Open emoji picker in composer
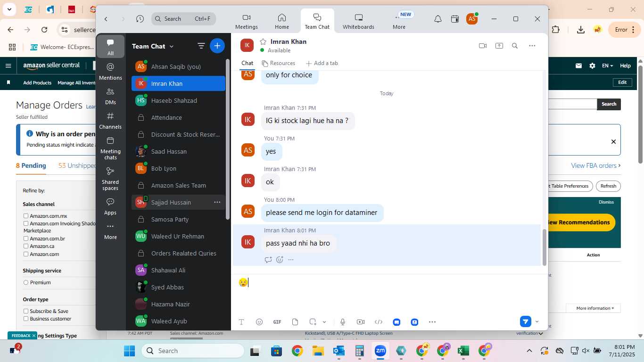 click(x=259, y=322)
